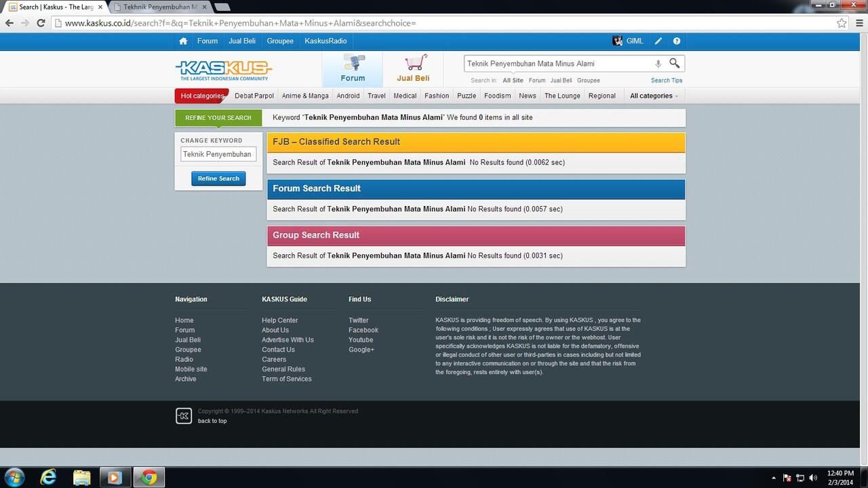The height and width of the screenshot is (488, 868).
Task: Switch to Tekhnik Penyembuhan browser tab
Action: click(160, 7)
